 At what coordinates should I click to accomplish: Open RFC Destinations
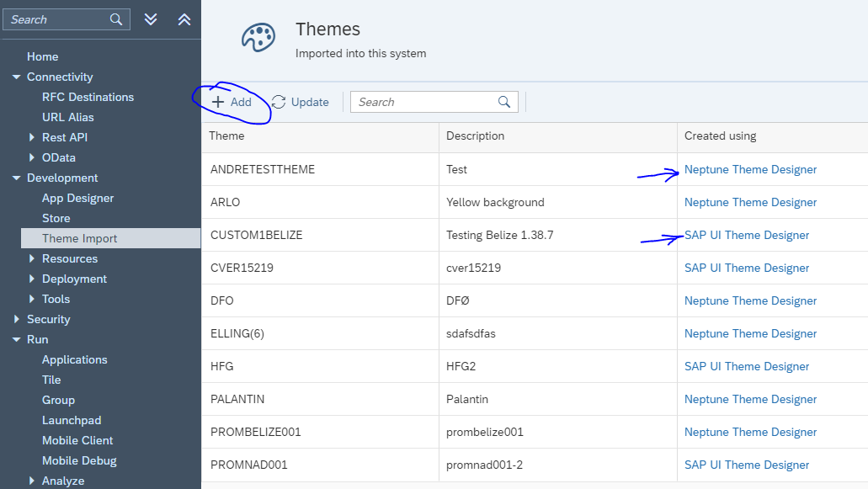click(88, 97)
